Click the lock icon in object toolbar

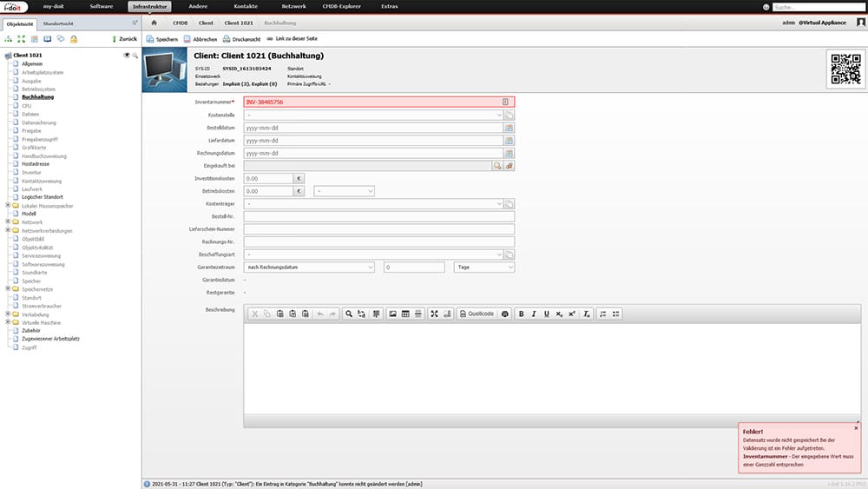pos(74,39)
